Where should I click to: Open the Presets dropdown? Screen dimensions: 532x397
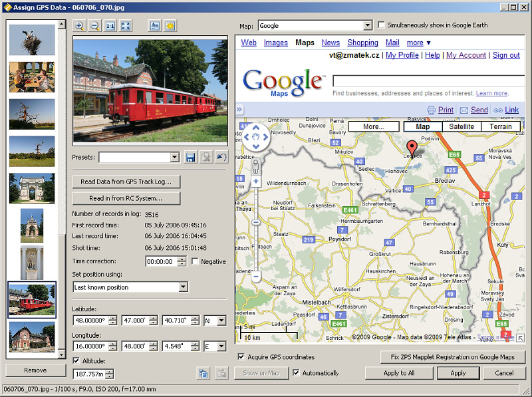174,157
